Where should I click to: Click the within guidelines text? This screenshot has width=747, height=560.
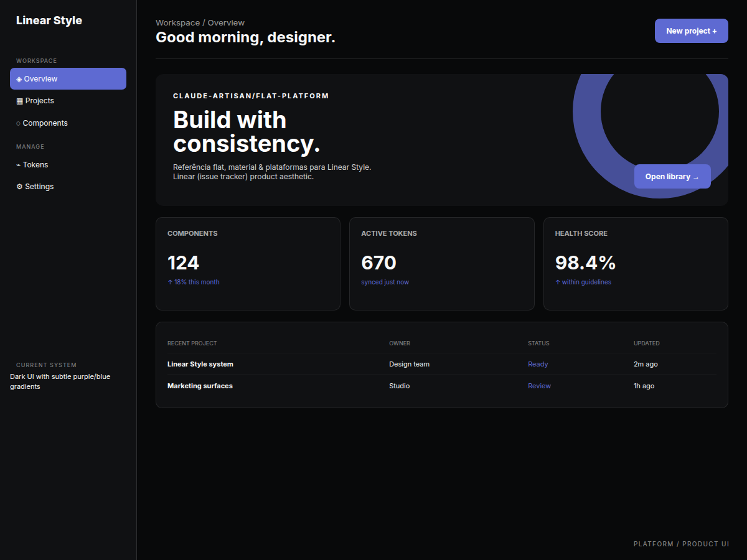coord(583,282)
